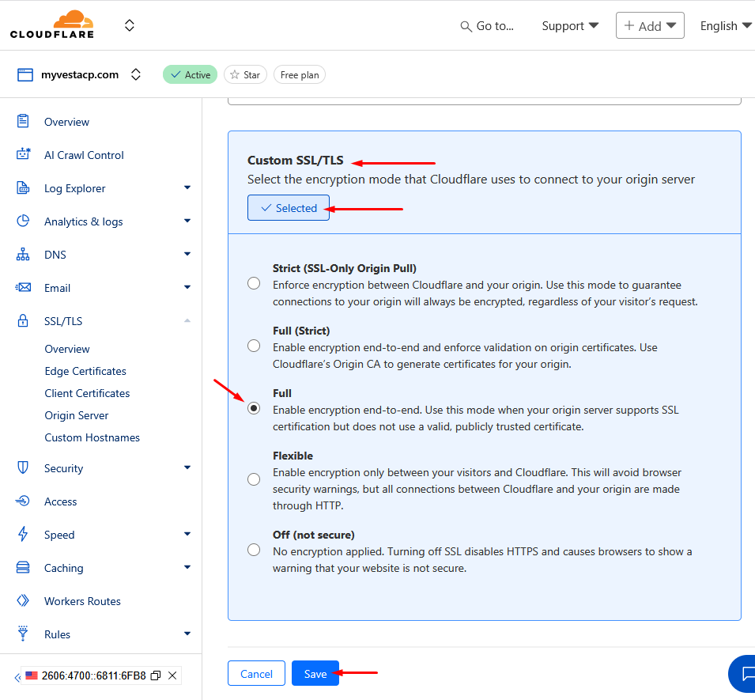The height and width of the screenshot is (700, 755).
Task: Open Workers Routes page
Action: (x=82, y=601)
